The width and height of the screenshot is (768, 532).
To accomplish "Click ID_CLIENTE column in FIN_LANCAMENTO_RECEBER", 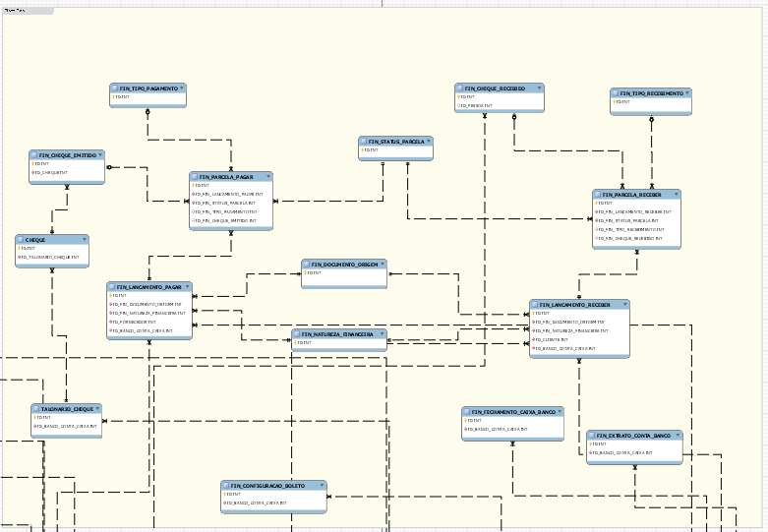I will coord(579,339).
